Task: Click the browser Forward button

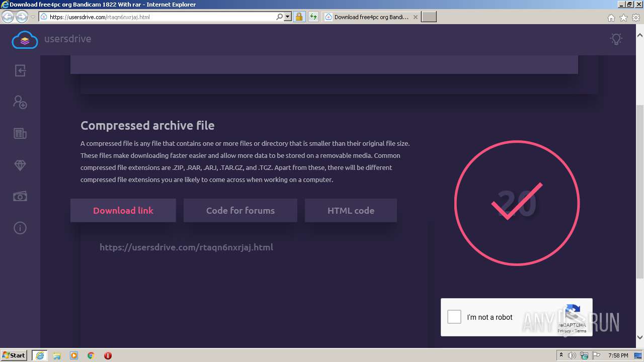Action: click(x=22, y=17)
